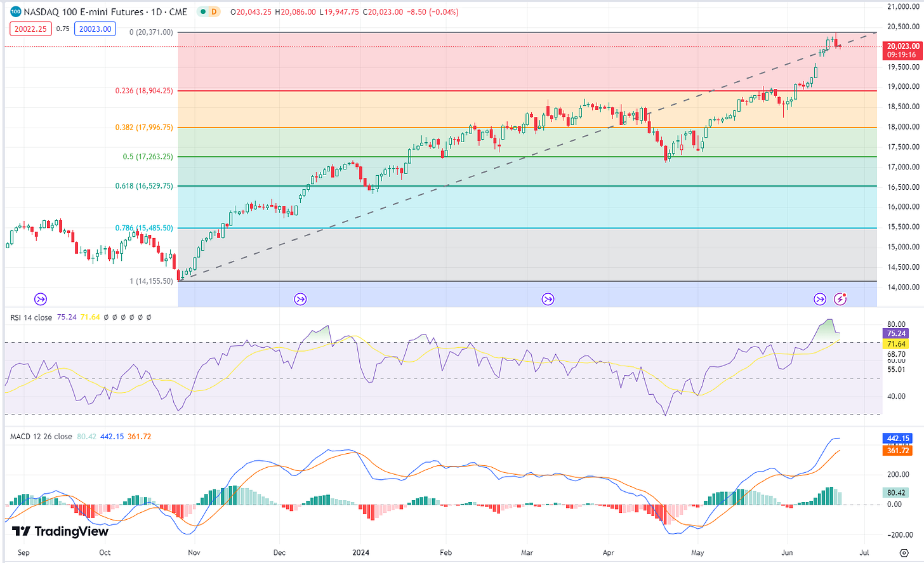The height and width of the screenshot is (563, 924).
Task: Click the 17,000.00 price axis label
Action: [903, 167]
